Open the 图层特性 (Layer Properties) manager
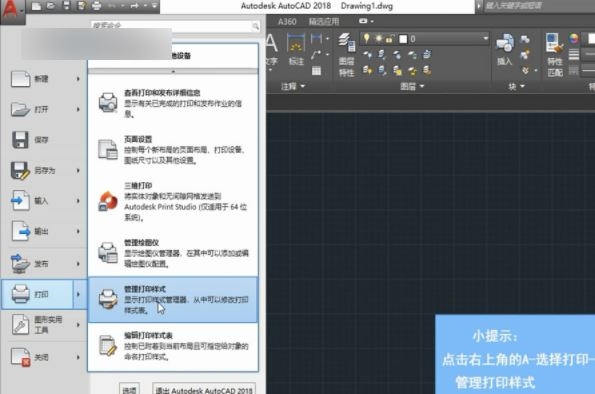 click(x=346, y=55)
